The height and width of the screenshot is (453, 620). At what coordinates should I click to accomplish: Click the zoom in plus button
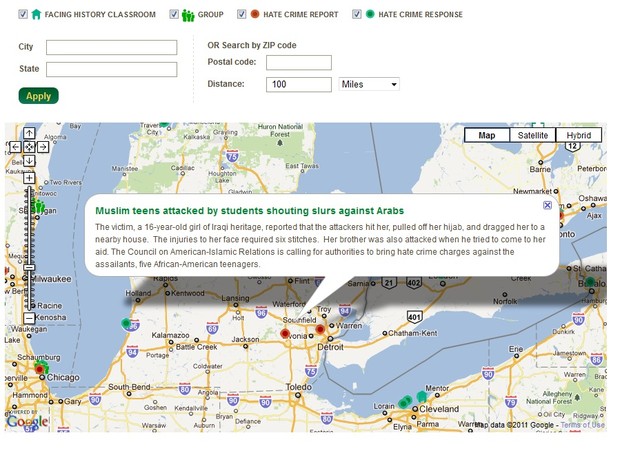[x=29, y=178]
